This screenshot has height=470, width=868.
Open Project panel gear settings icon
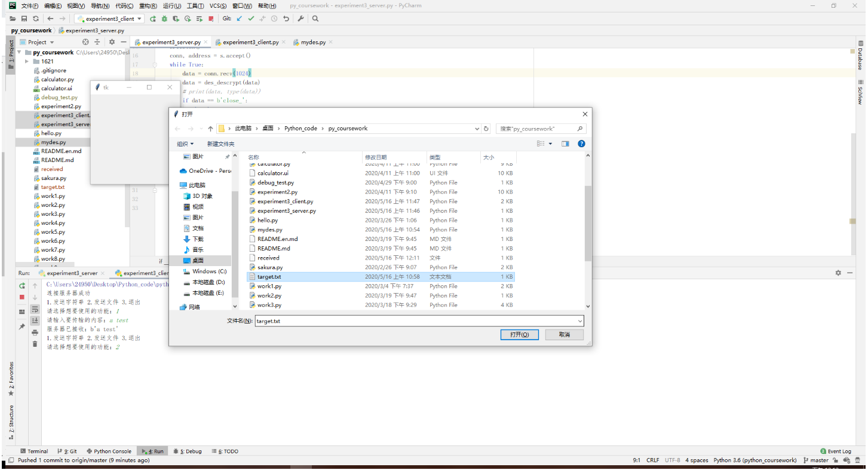(x=112, y=42)
